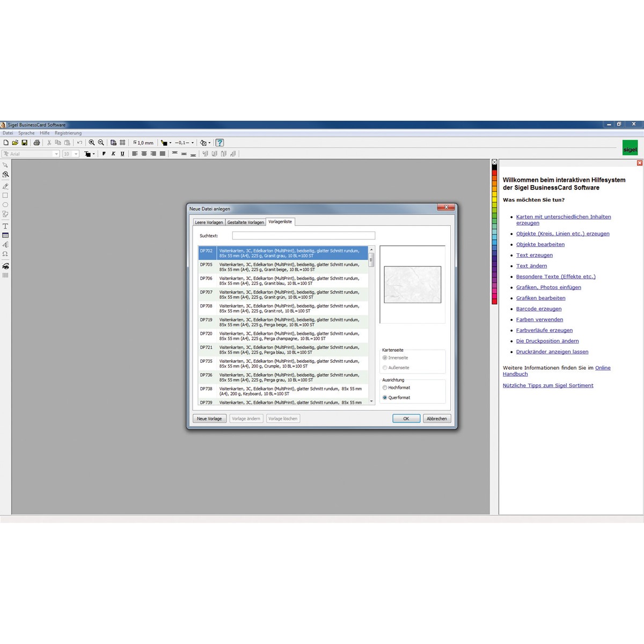Click the Open folder icon in toolbar

[x=15, y=143]
